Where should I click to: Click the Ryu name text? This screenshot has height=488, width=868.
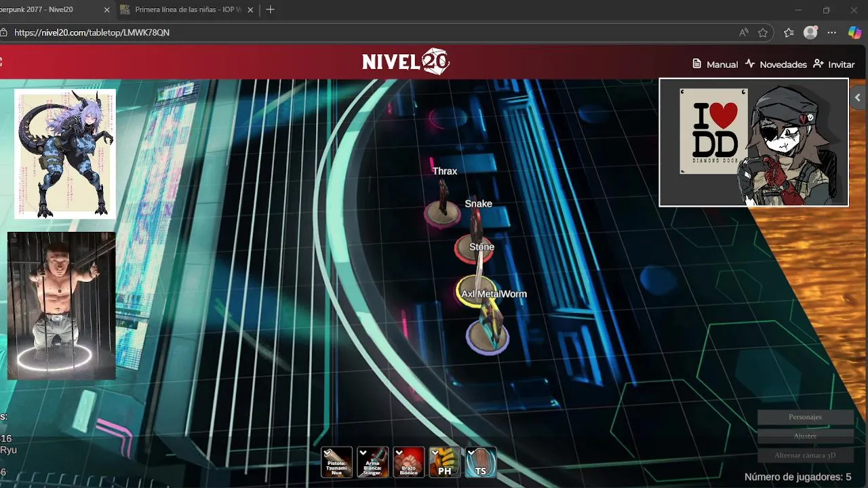click(x=8, y=450)
